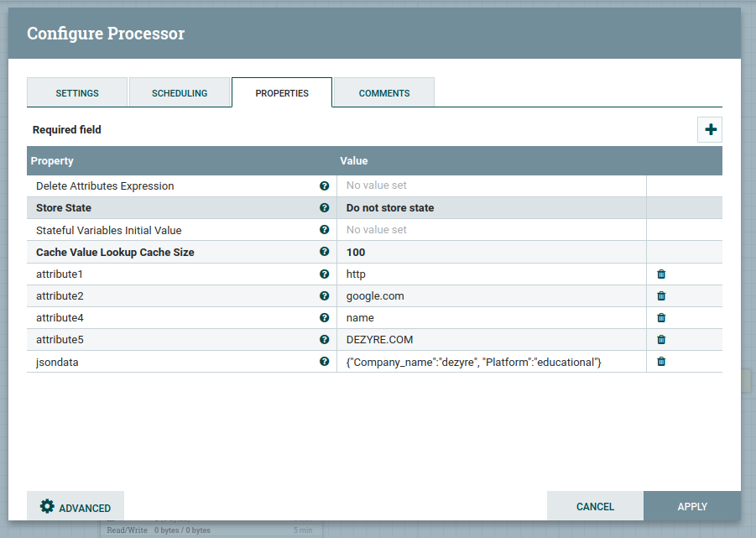756x538 pixels.
Task: Cancel the processor configuration
Action: [x=595, y=506]
